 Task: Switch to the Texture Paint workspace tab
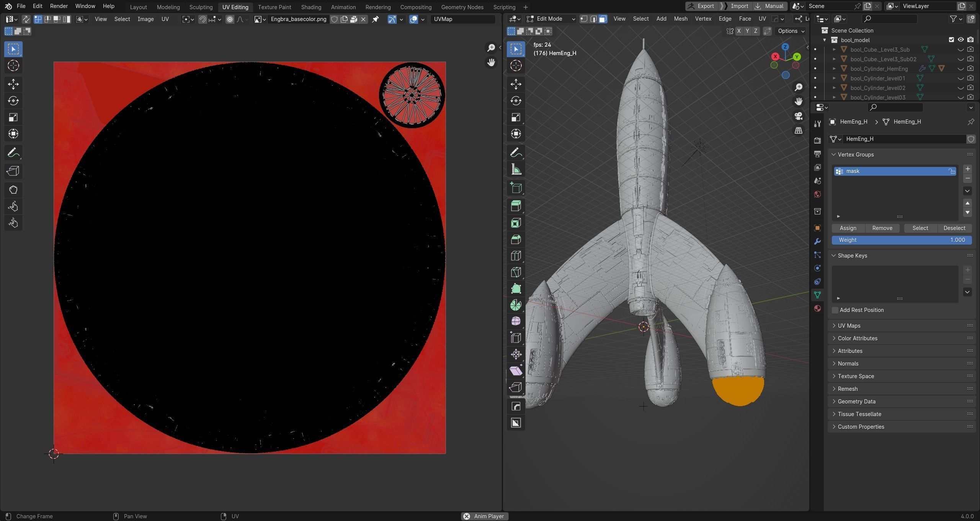pos(274,7)
